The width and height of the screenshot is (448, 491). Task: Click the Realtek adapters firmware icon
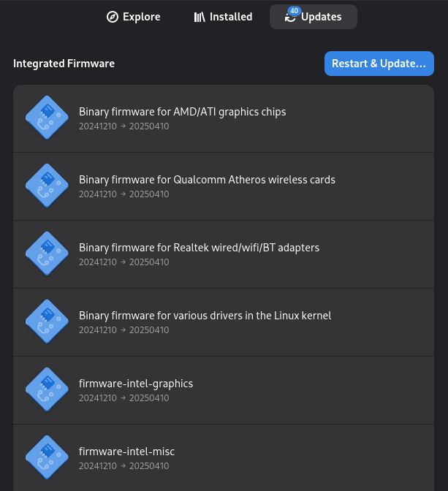pyautogui.click(x=47, y=254)
